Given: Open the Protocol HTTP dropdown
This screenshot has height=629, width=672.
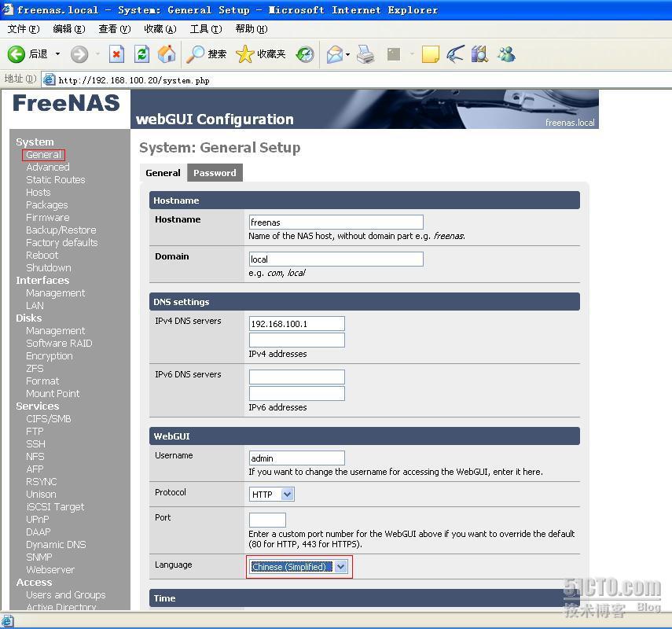Looking at the screenshot, I should (x=271, y=495).
